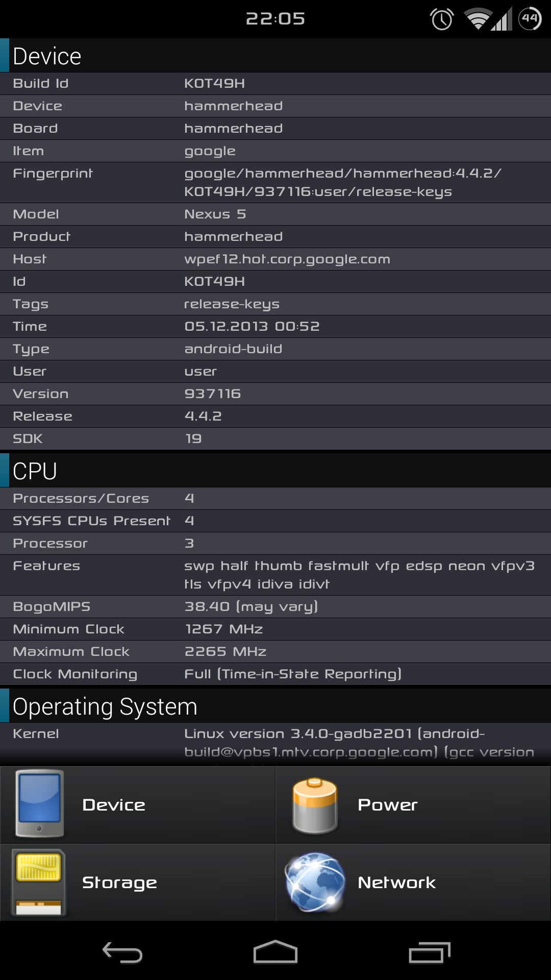Select the Host value wpef12.hot.corp.google.com
This screenshot has width=551, height=980.
coord(287,260)
